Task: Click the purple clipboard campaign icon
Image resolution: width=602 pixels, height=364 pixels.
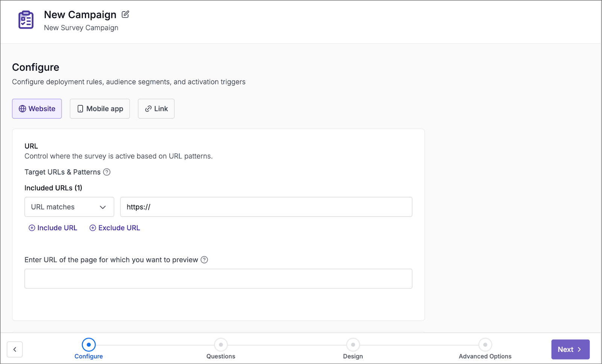Action: (25, 21)
